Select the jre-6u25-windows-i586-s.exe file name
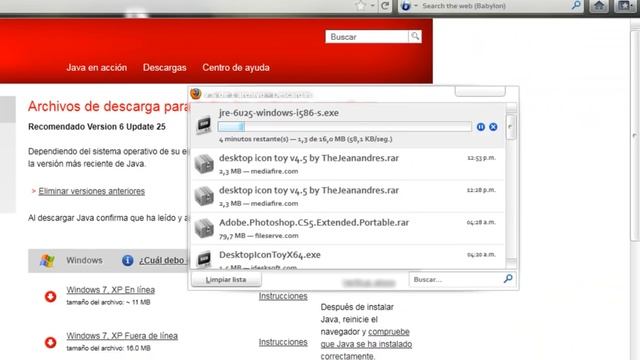The width and height of the screenshot is (640, 360). click(279, 113)
